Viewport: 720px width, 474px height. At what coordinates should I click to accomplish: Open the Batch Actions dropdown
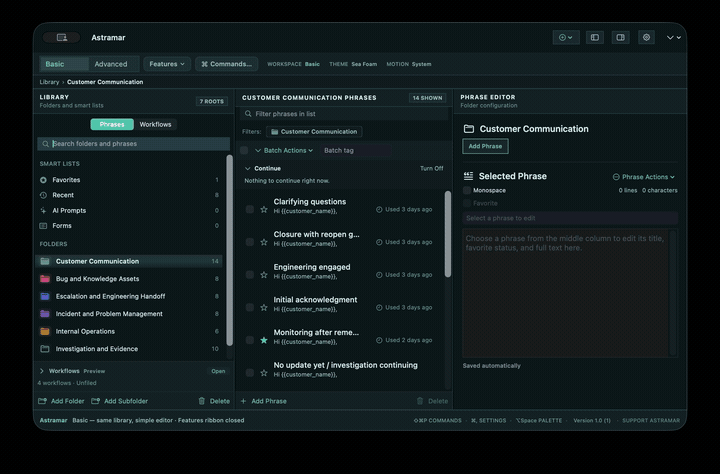pyautogui.click(x=284, y=150)
